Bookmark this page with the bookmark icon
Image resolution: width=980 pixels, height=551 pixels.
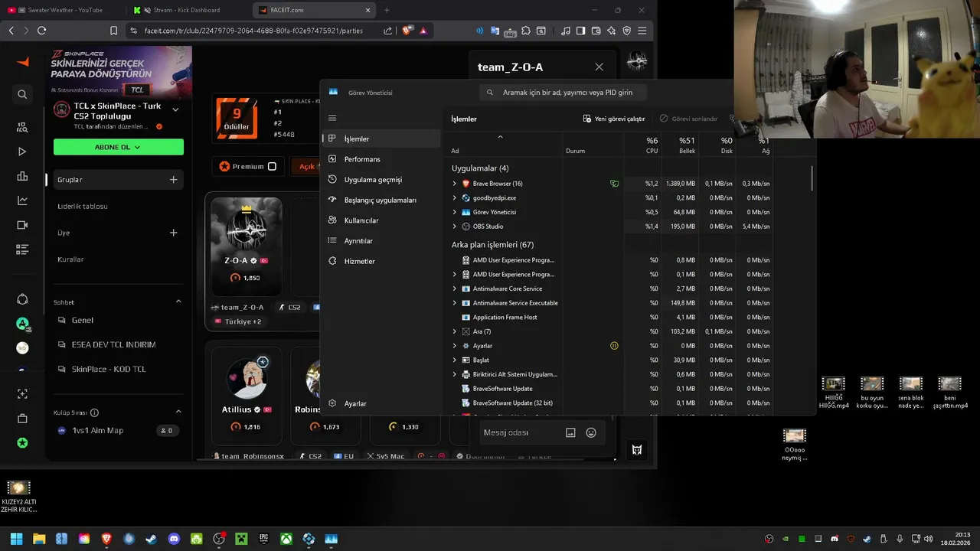point(113,31)
